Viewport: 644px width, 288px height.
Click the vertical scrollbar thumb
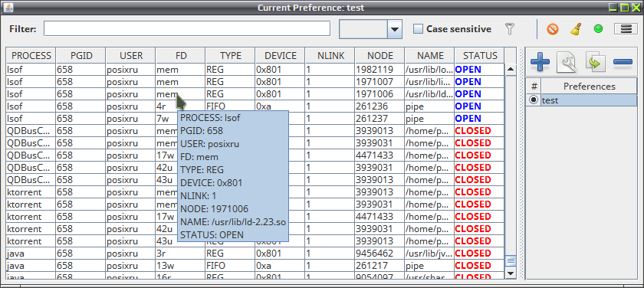pos(511,260)
